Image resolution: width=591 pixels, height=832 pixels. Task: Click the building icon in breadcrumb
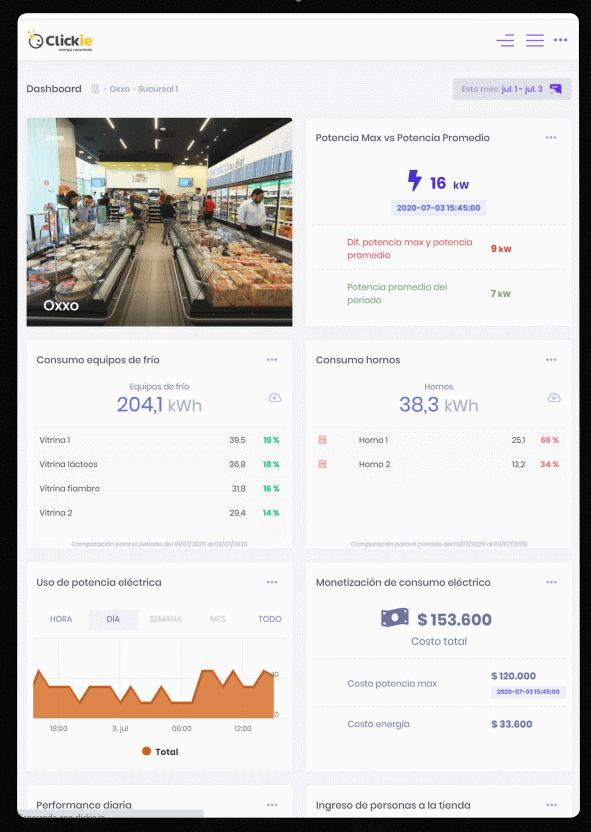(95, 89)
